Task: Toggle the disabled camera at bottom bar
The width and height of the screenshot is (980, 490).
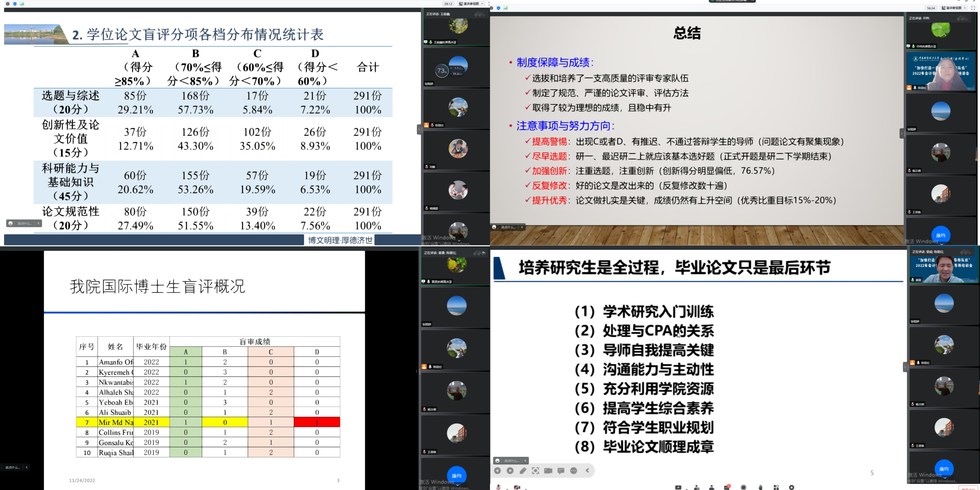Action: 517,487
